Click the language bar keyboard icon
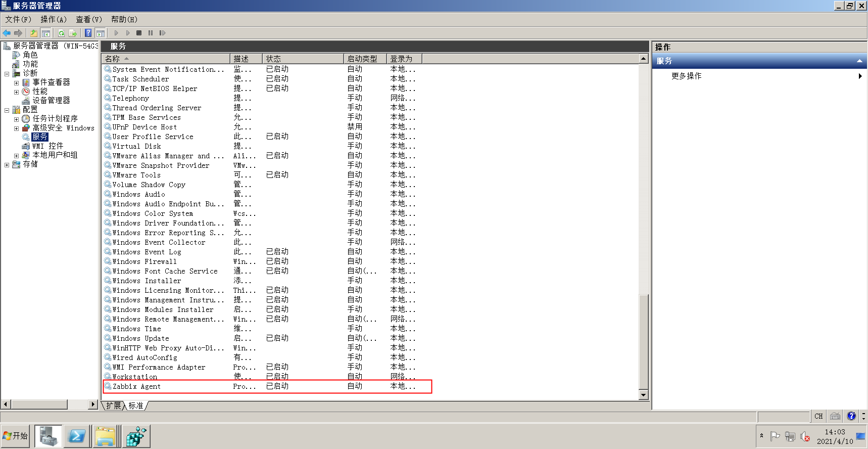 [x=835, y=416]
